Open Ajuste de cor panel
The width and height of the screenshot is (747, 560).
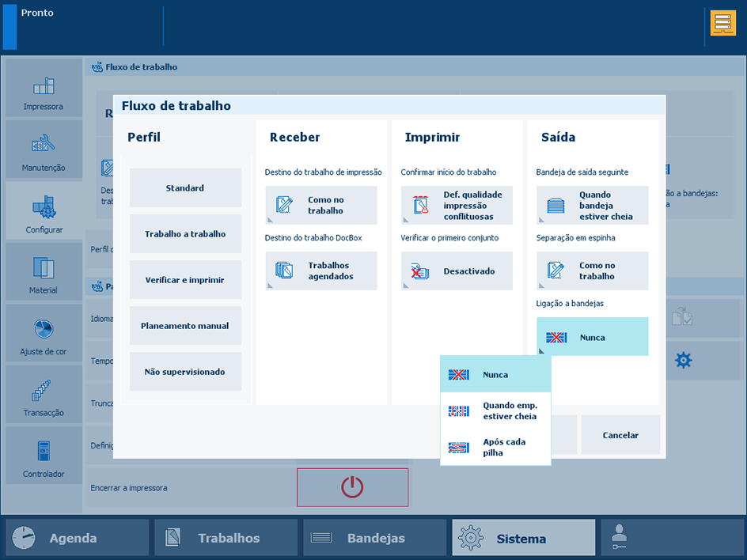click(x=44, y=334)
